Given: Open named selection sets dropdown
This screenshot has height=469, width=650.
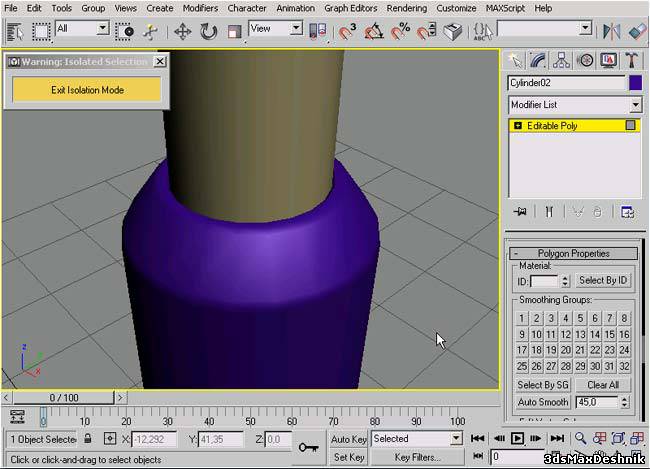Looking at the screenshot, I should 544,29.
